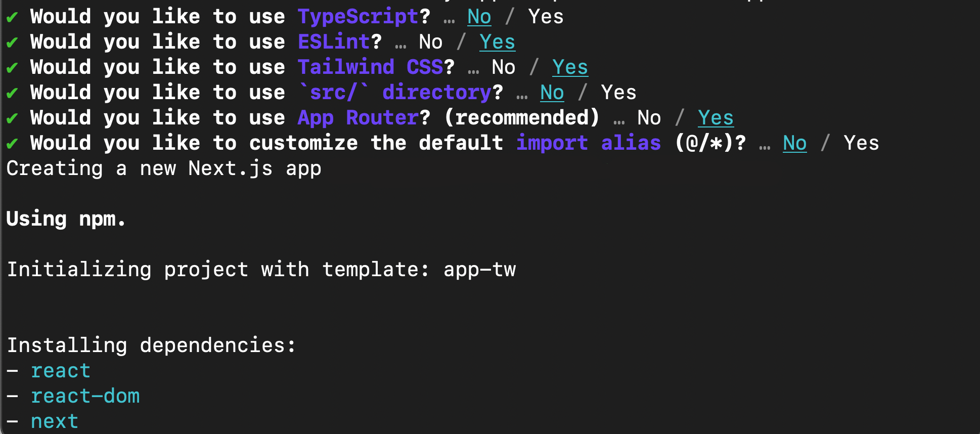
Task: Click the checkmark beside the import alias question
Action: click(12, 144)
